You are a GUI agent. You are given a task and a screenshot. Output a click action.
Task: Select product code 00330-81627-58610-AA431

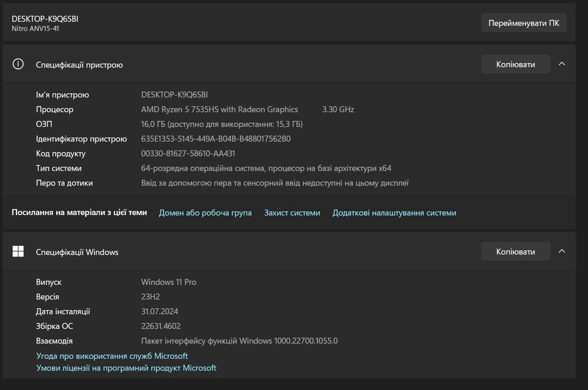[x=188, y=154]
